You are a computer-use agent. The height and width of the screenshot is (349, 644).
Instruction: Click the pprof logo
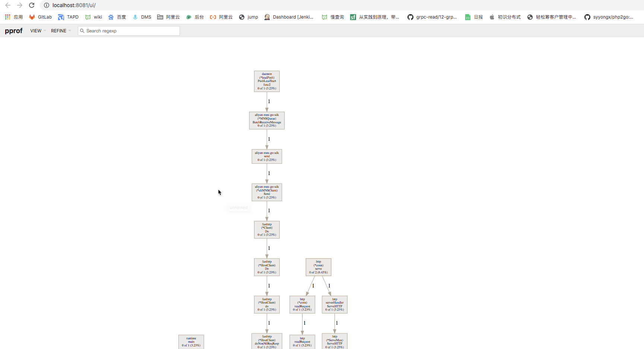tap(13, 31)
